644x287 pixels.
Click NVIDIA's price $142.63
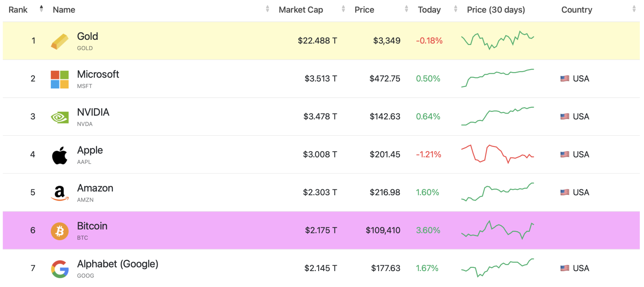pos(385,116)
